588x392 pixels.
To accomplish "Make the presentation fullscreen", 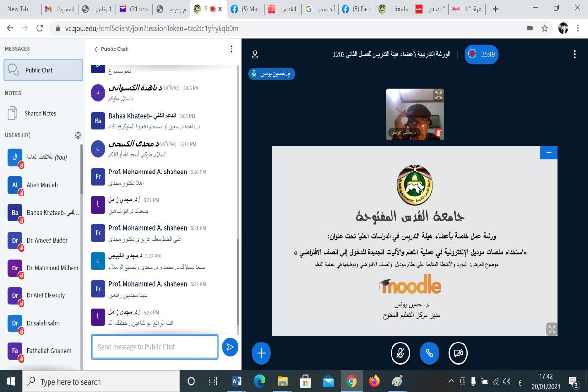I will [x=552, y=329].
